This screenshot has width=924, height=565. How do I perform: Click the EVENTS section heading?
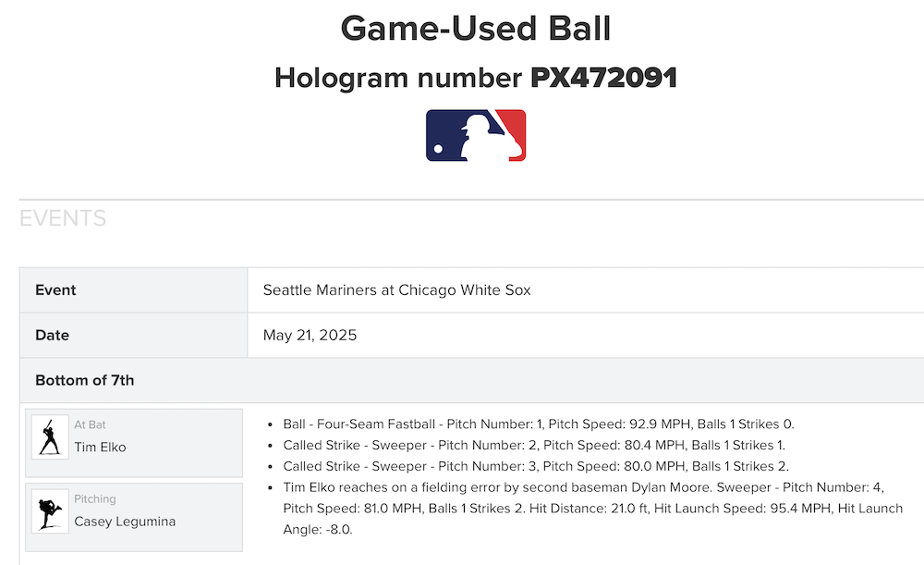click(63, 218)
